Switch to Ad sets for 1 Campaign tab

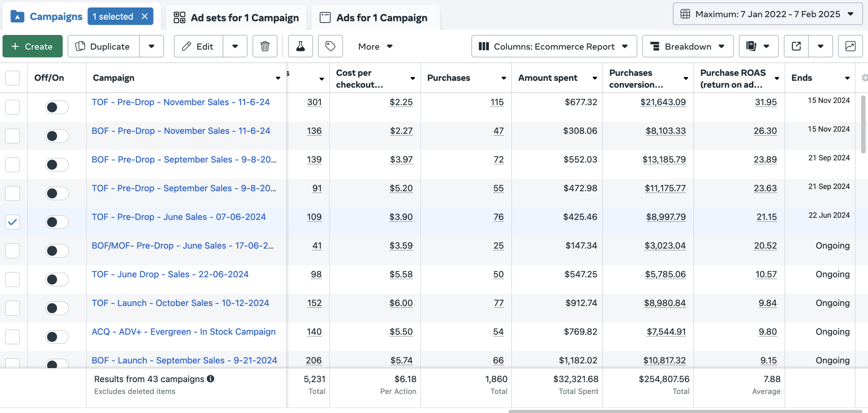(236, 18)
